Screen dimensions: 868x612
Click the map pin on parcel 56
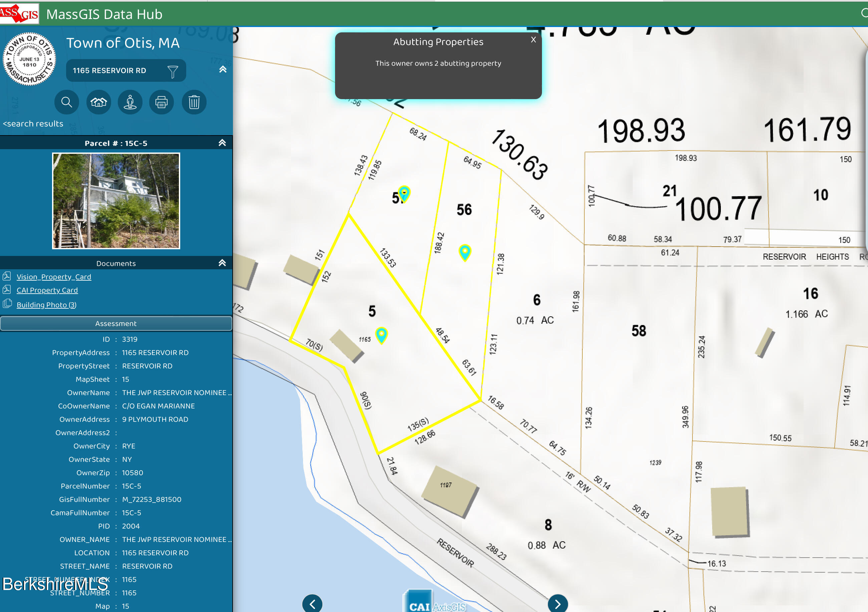coord(465,252)
